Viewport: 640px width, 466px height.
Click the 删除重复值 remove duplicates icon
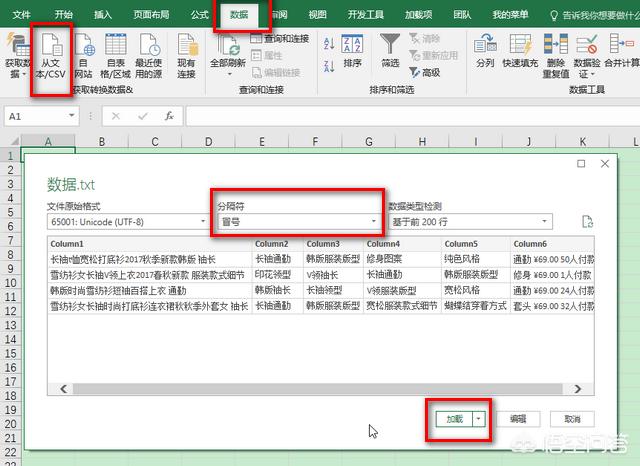(556, 50)
